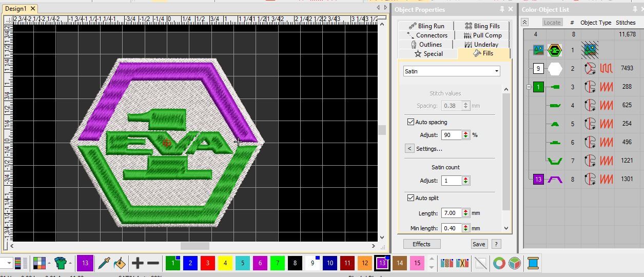This screenshot has height=277, width=644.
Task: Switch to the Special tab
Action: (428, 54)
